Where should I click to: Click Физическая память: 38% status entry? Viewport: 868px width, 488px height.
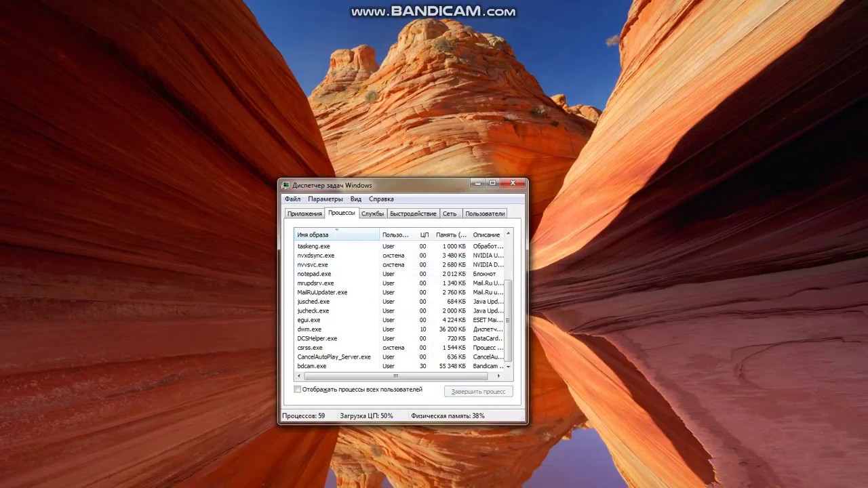click(448, 415)
